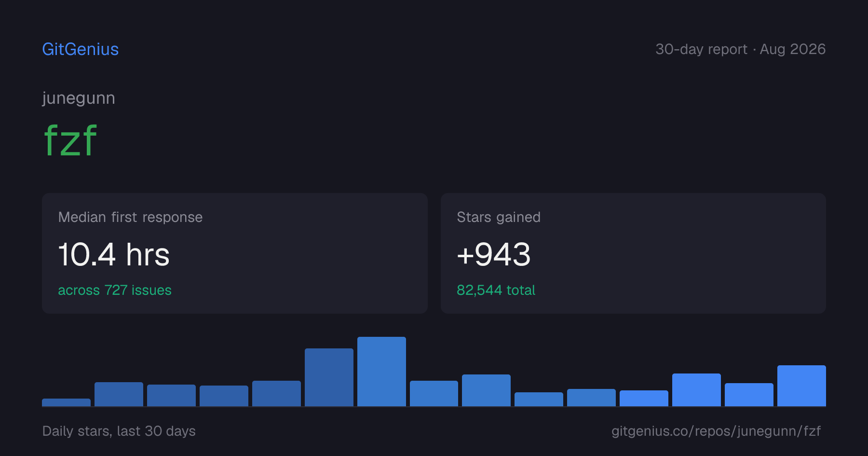
Task: Select the "+943" stars value
Action: (494, 254)
